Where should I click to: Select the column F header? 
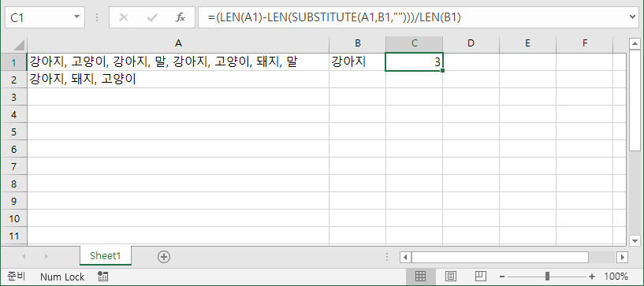click(x=585, y=43)
